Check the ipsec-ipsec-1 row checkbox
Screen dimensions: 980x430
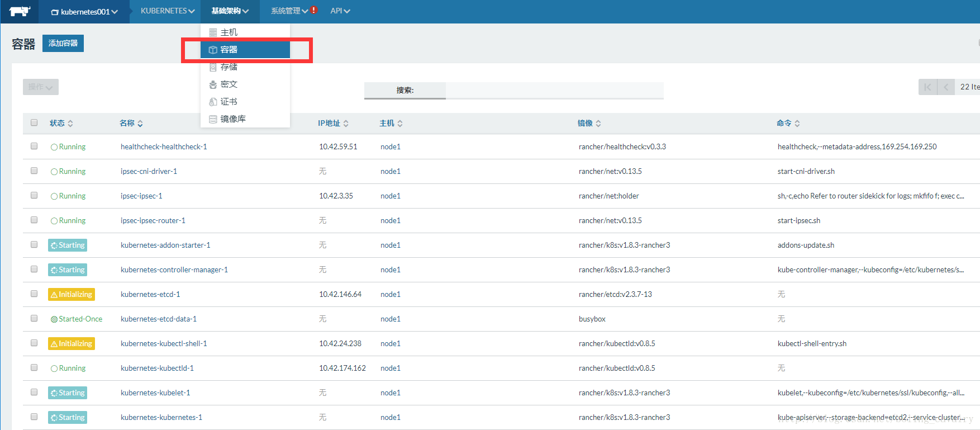34,195
